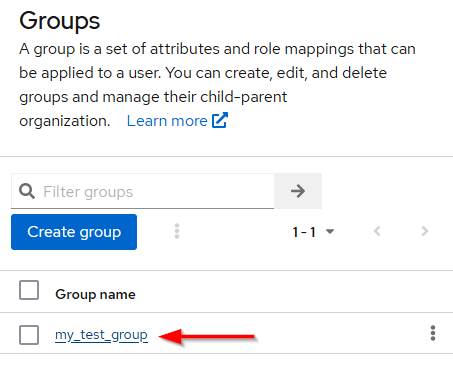The height and width of the screenshot is (365, 453).
Task: Follow the Learn more link
Action: coord(167,121)
